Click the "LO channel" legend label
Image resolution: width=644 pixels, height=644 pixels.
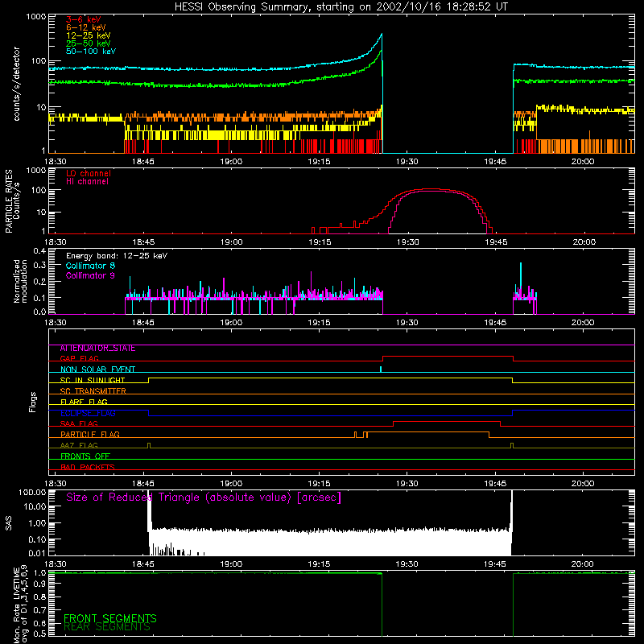pos(89,173)
